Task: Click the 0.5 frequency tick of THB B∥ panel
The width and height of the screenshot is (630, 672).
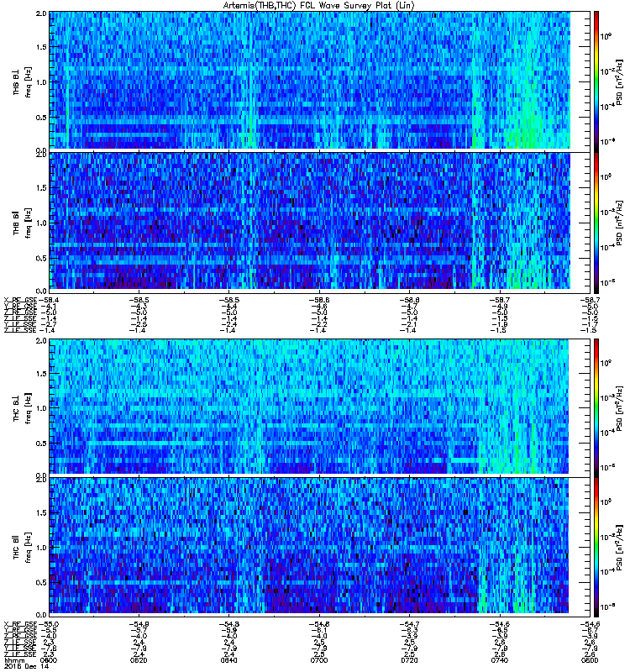Action: 41,258
